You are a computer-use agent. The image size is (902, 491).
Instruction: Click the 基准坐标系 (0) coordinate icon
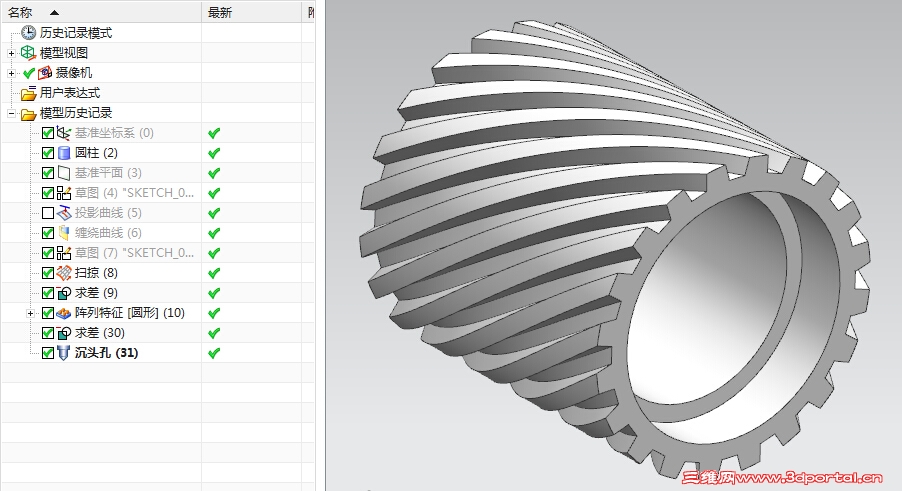pos(64,133)
